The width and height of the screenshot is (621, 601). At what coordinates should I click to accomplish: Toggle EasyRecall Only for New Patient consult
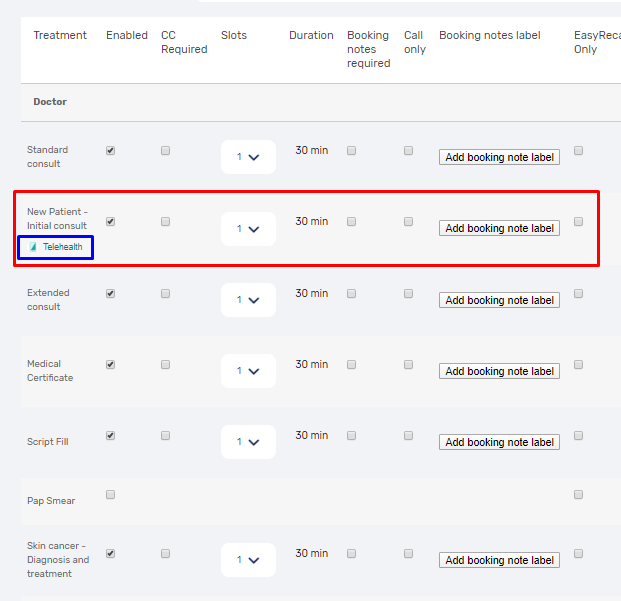point(578,222)
